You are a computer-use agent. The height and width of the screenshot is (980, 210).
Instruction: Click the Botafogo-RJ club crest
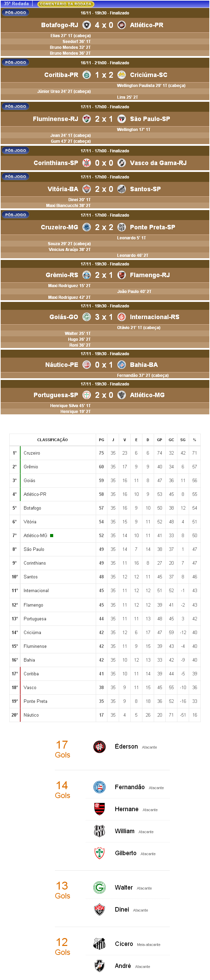pyautogui.click(x=86, y=25)
